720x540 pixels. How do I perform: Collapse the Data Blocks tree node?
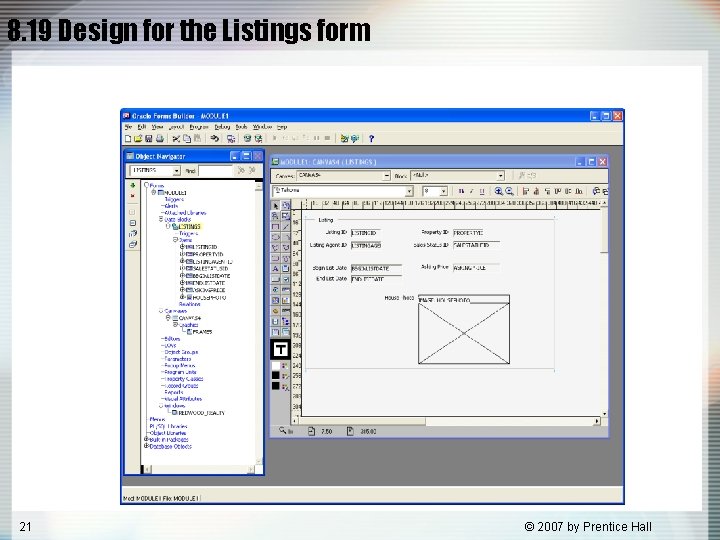coord(161,219)
